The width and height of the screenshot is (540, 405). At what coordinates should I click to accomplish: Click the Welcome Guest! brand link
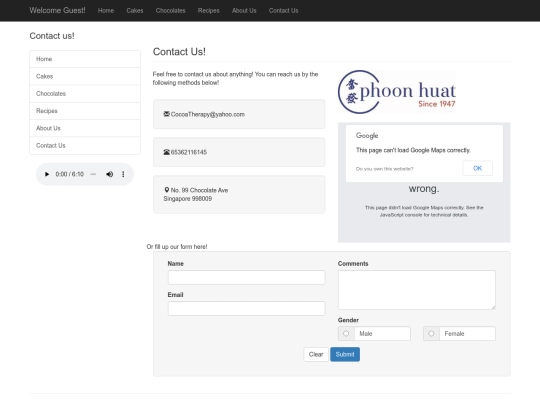click(57, 10)
